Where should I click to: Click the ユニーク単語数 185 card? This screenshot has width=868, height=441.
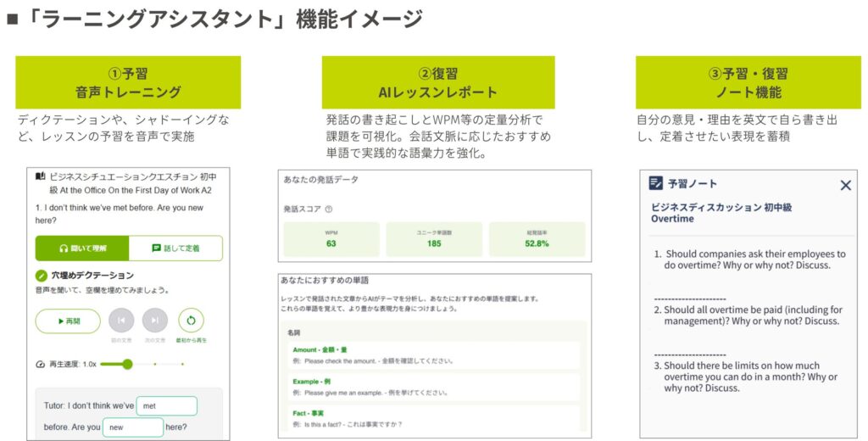pyautogui.click(x=434, y=239)
